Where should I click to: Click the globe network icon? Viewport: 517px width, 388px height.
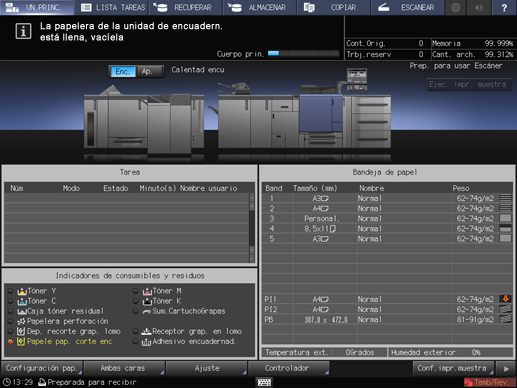[455, 7]
